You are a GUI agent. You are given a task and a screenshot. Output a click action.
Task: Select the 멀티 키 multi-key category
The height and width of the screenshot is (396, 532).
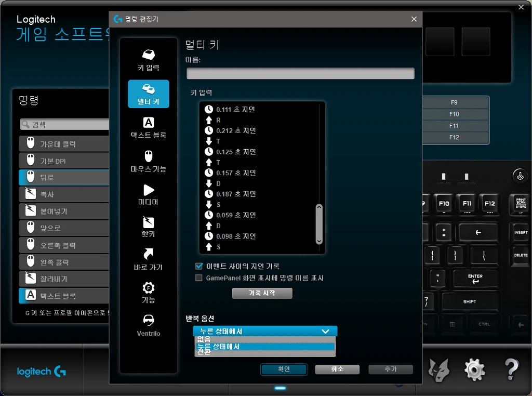pyautogui.click(x=148, y=94)
